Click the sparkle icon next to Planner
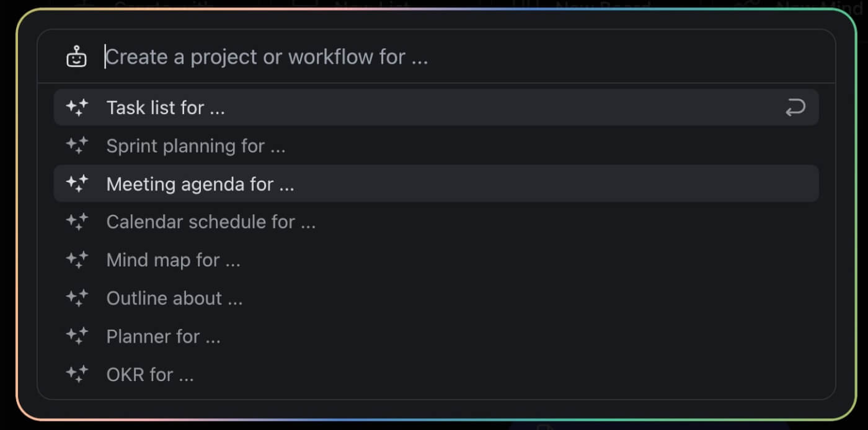 [x=77, y=336]
